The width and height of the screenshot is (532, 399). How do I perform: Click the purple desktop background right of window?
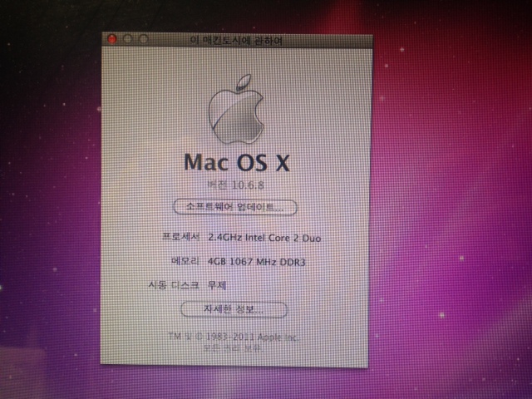pos(449,208)
